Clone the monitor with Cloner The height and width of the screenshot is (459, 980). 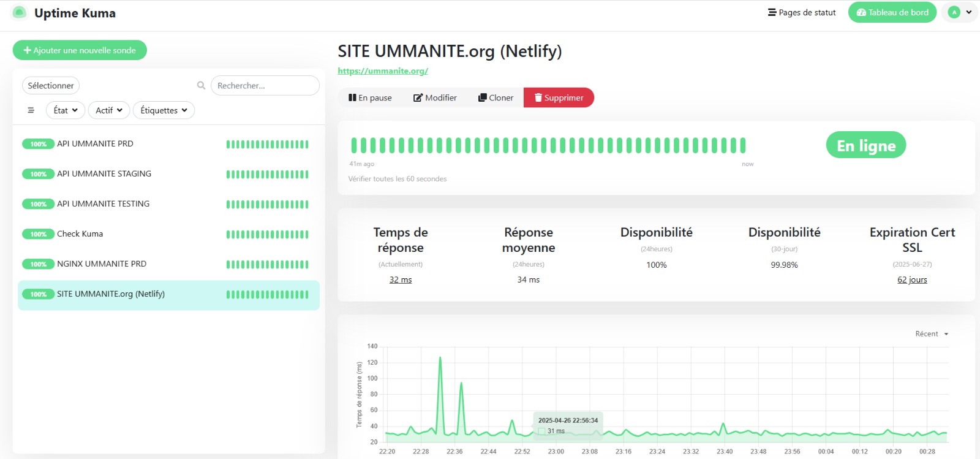point(496,97)
